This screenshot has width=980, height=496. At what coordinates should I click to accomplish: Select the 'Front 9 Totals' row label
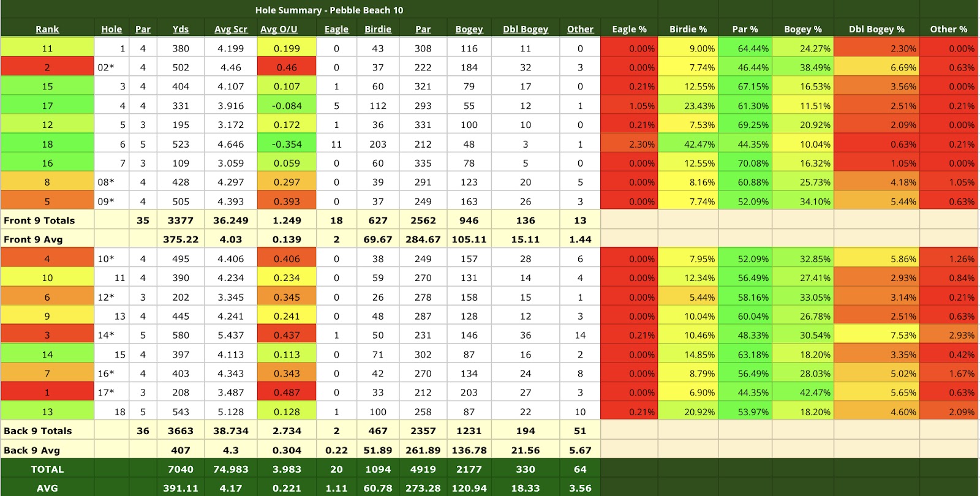39,220
